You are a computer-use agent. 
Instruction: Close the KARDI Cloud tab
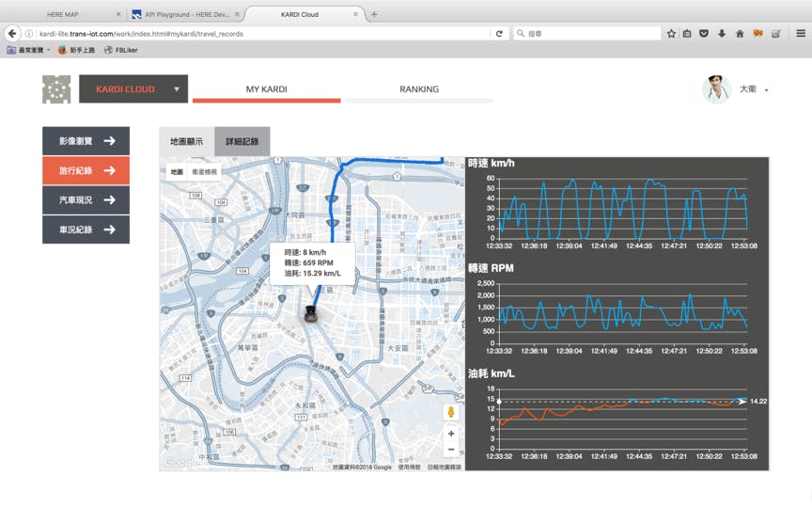pyautogui.click(x=355, y=14)
